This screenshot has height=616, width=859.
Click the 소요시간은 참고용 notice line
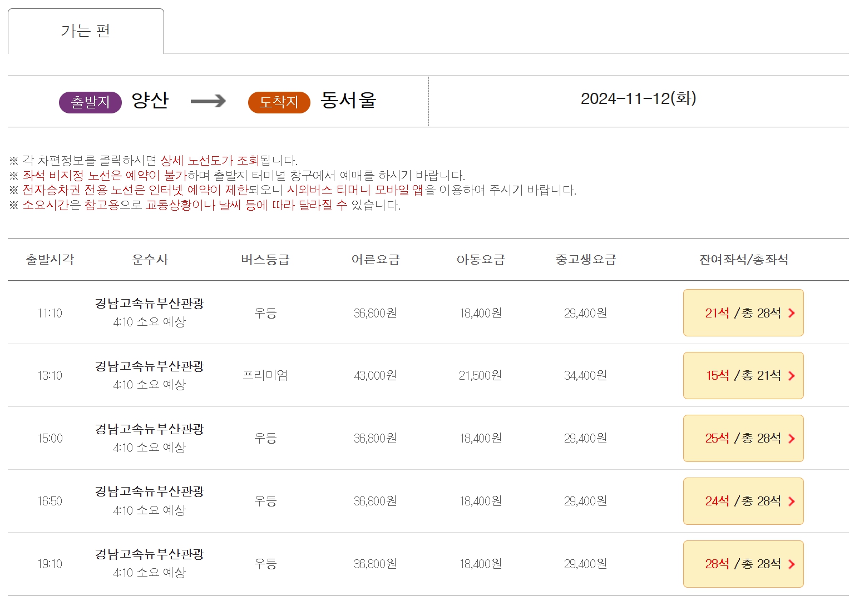click(205, 205)
